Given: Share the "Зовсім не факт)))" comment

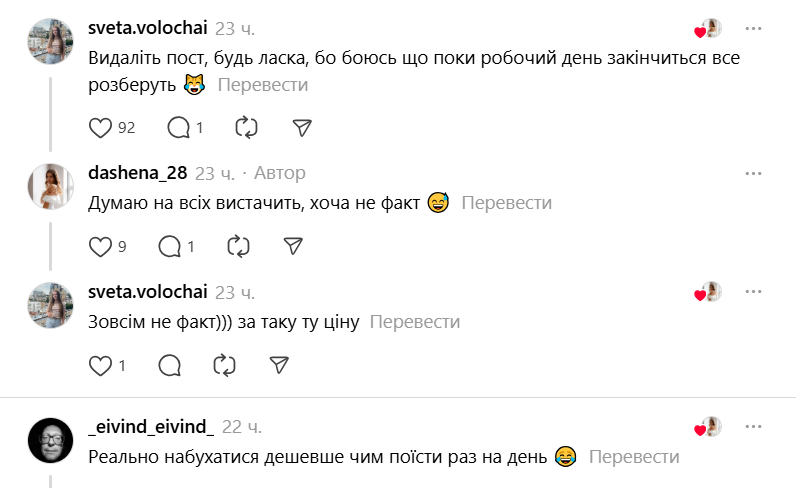Looking at the screenshot, I should [280, 365].
